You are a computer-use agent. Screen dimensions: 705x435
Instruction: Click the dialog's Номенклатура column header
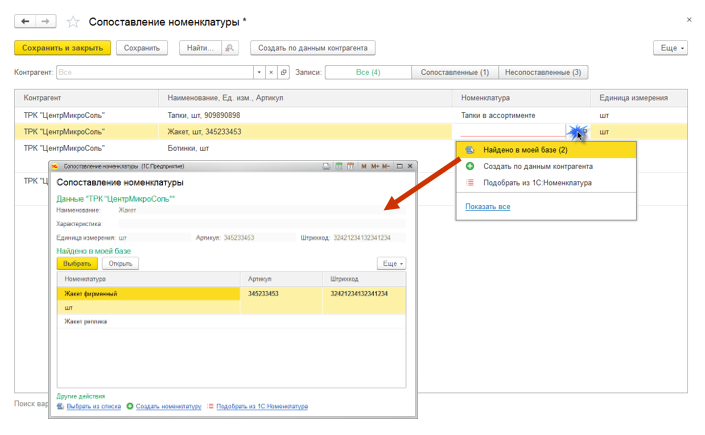click(149, 279)
